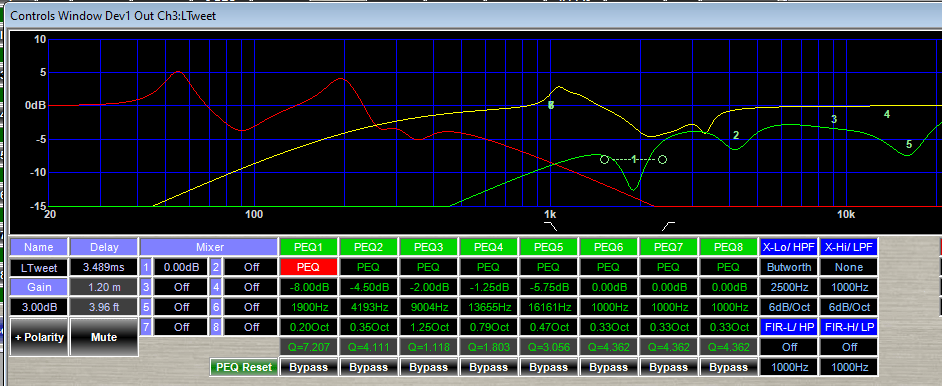This screenshot has width=942, height=386.
Task: Select the PEQ3 marker 3 on graph
Action: click(x=834, y=119)
